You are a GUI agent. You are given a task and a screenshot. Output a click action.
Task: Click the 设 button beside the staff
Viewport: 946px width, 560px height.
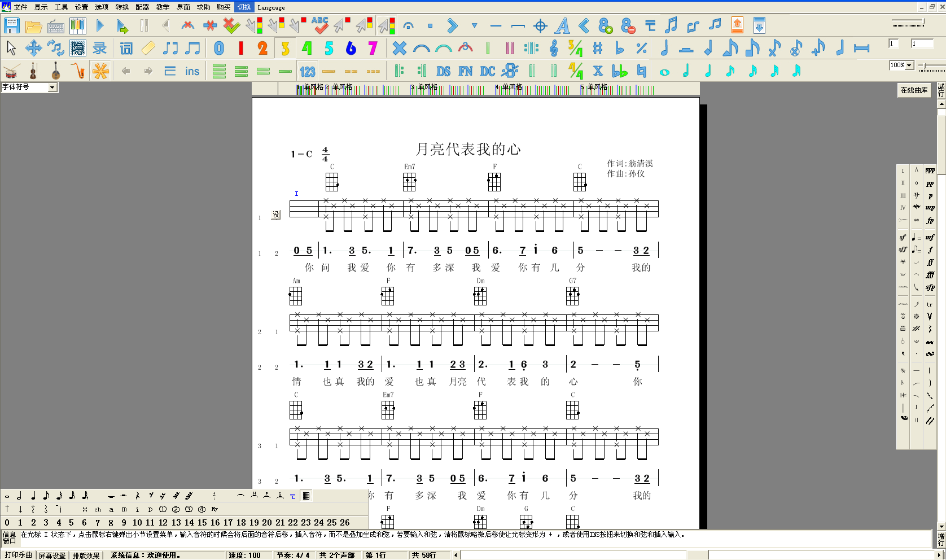(276, 215)
